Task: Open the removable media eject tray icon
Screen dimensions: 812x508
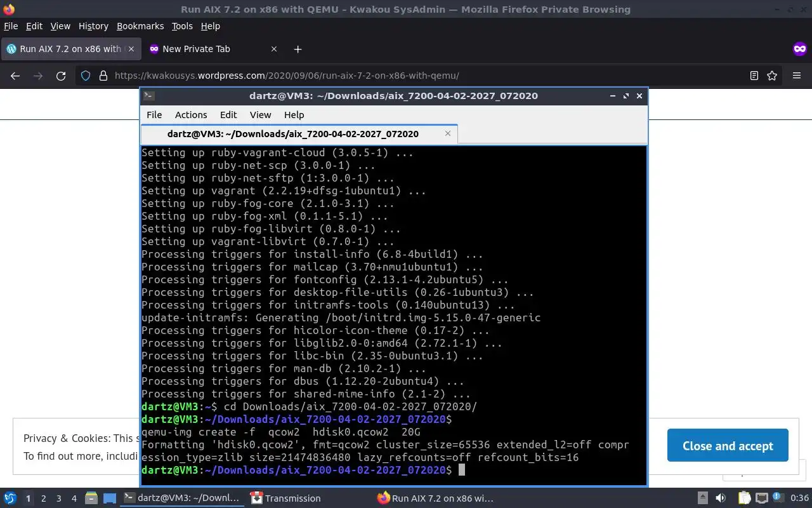Action: tap(703, 498)
